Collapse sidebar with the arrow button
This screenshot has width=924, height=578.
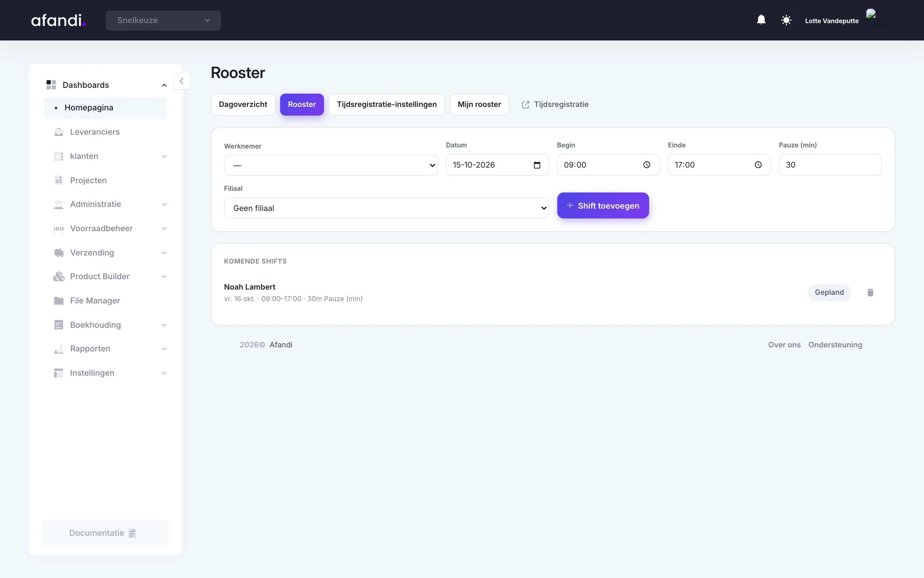(x=182, y=81)
